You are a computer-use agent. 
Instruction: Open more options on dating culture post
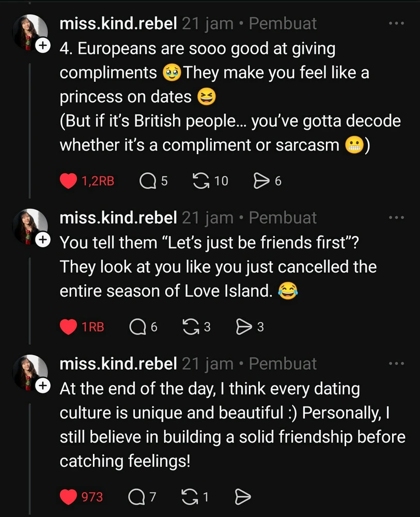396,363
